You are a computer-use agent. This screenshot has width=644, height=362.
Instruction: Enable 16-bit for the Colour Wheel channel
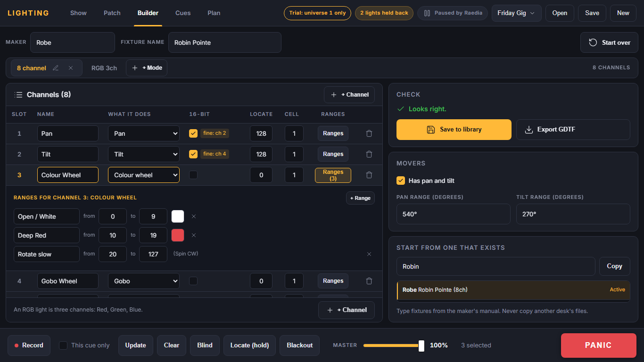(x=193, y=175)
